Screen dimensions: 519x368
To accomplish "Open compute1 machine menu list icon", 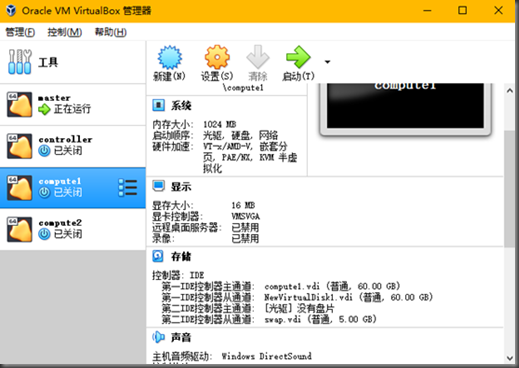I will click(128, 188).
